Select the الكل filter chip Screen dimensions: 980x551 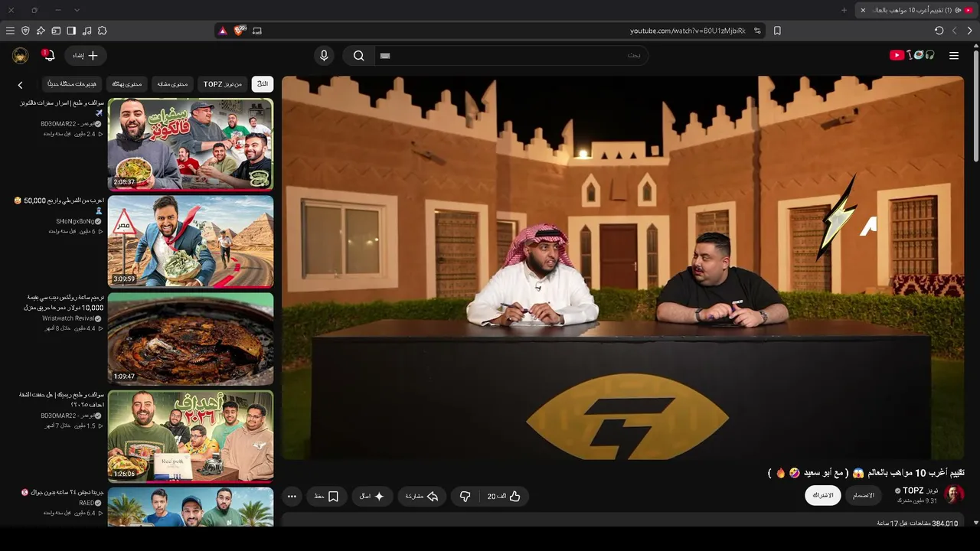[263, 84]
